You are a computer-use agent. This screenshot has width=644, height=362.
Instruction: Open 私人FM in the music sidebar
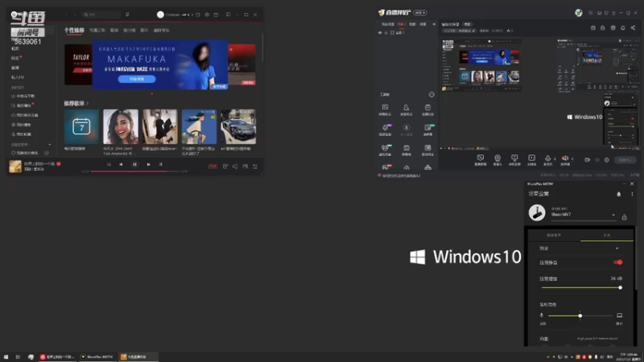pos(18,77)
